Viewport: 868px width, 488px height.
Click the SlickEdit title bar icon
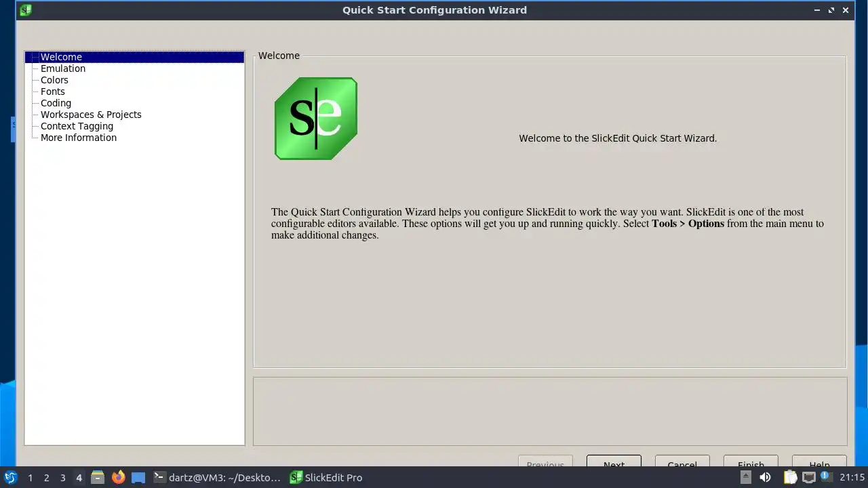click(x=26, y=10)
